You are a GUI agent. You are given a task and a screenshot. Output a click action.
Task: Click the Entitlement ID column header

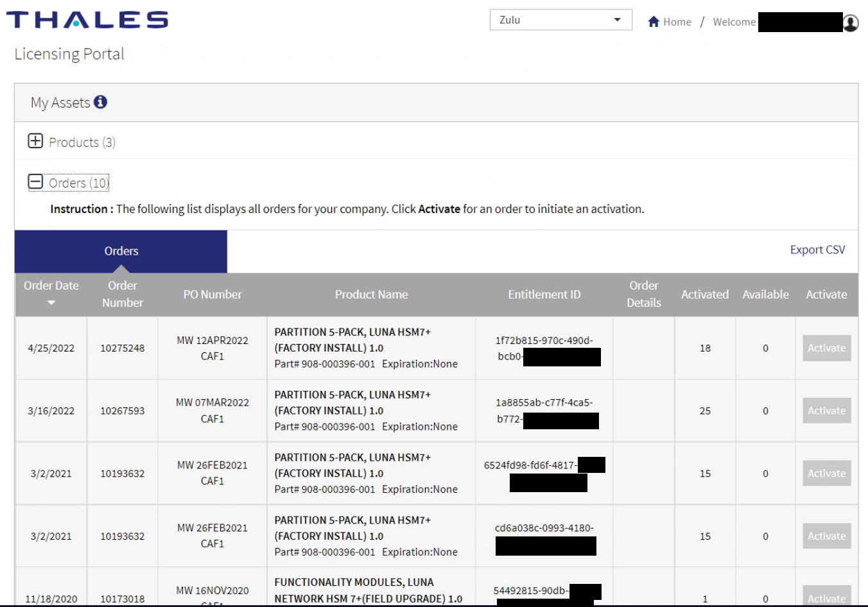click(544, 295)
